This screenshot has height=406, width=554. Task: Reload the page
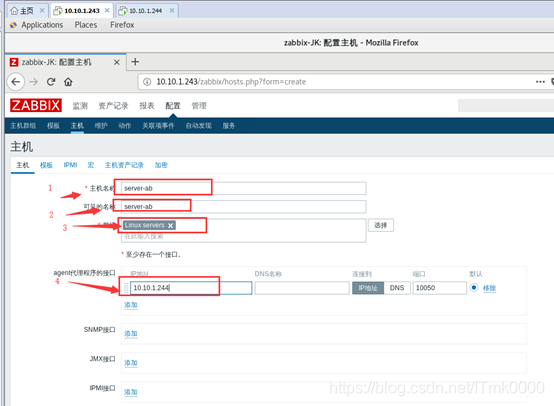pyautogui.click(x=51, y=82)
